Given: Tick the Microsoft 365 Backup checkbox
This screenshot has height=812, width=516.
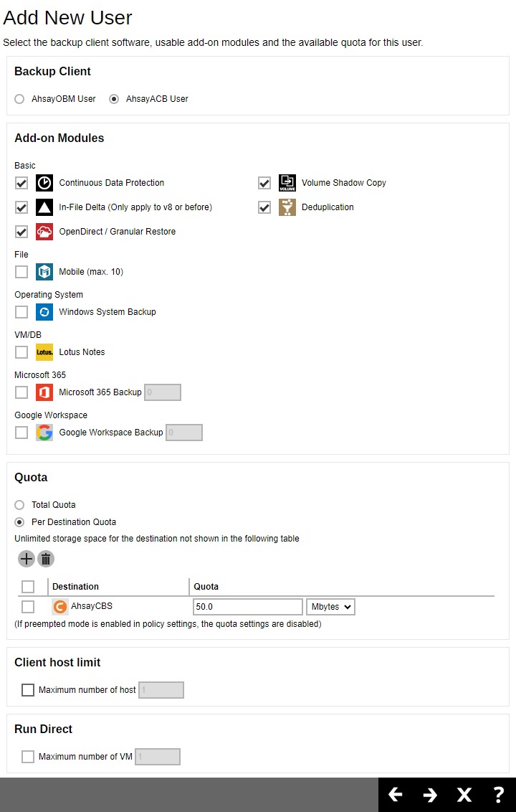Looking at the screenshot, I should 21,392.
